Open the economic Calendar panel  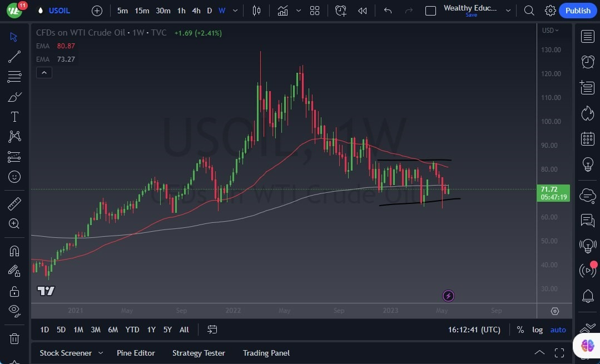(587, 138)
